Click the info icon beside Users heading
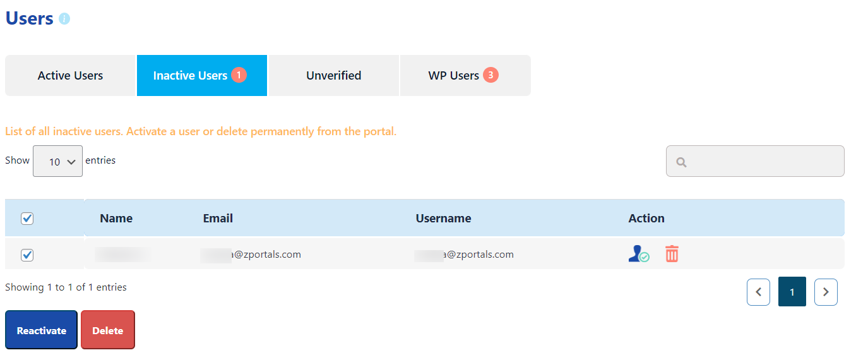 tap(64, 19)
